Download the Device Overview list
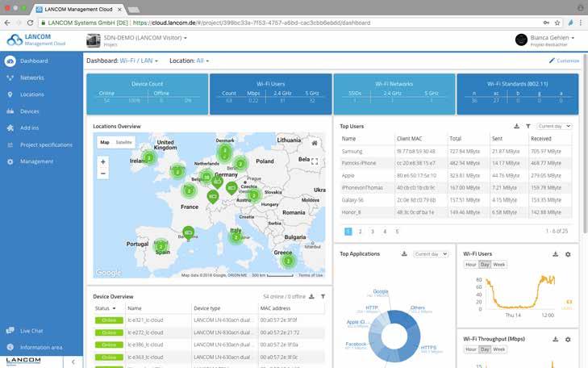 tap(311, 296)
